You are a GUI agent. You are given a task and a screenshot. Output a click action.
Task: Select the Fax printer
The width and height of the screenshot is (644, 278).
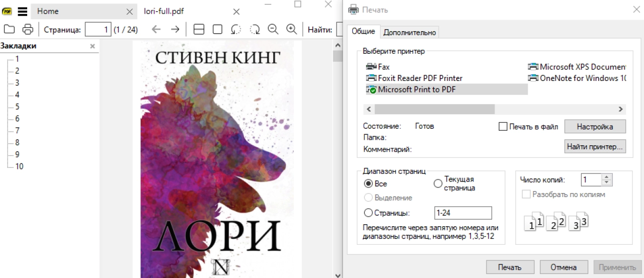378,66
